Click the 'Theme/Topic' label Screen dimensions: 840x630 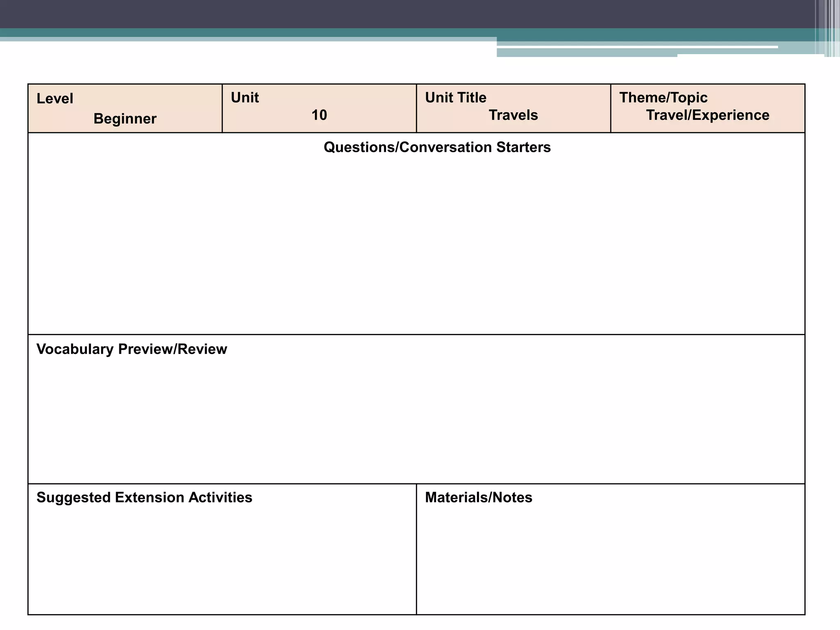pyautogui.click(x=663, y=98)
